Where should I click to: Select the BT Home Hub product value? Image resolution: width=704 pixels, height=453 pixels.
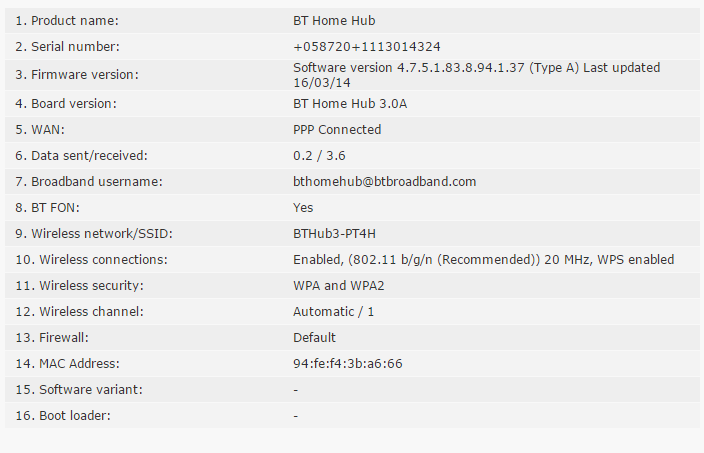334,20
